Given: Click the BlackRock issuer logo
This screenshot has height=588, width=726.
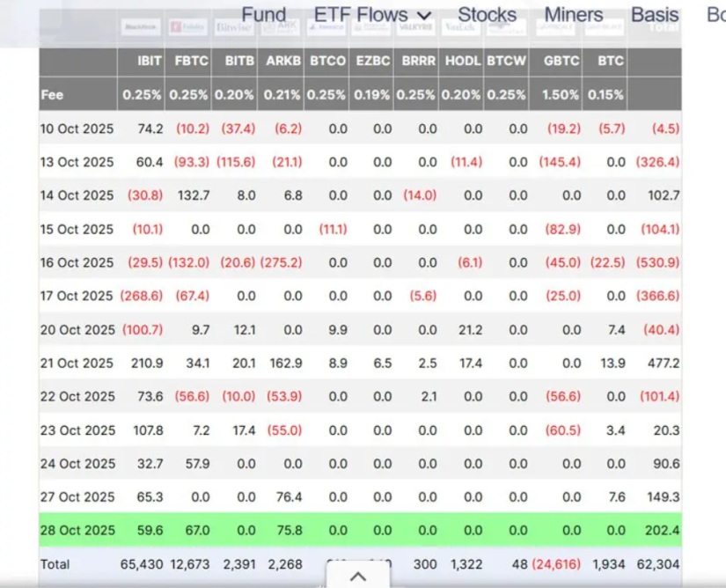Looking at the screenshot, I should coord(140,27).
